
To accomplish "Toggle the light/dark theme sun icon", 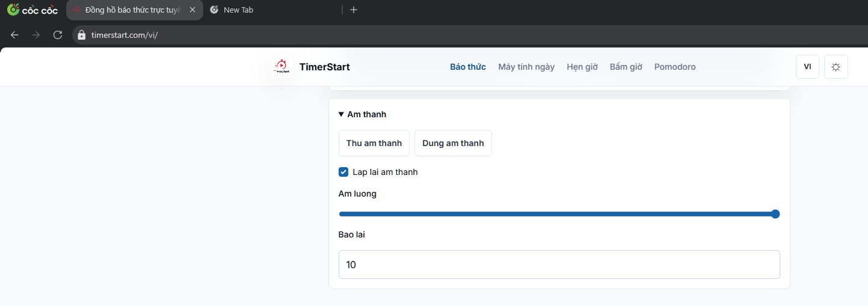I will coord(836,67).
